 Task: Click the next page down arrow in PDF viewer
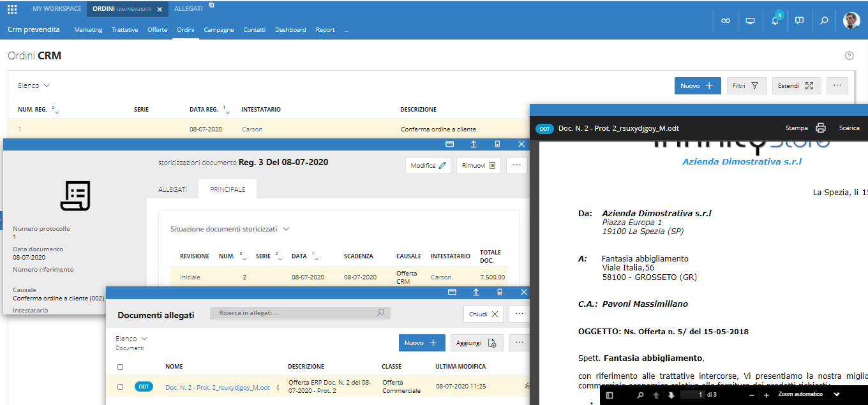click(x=671, y=394)
